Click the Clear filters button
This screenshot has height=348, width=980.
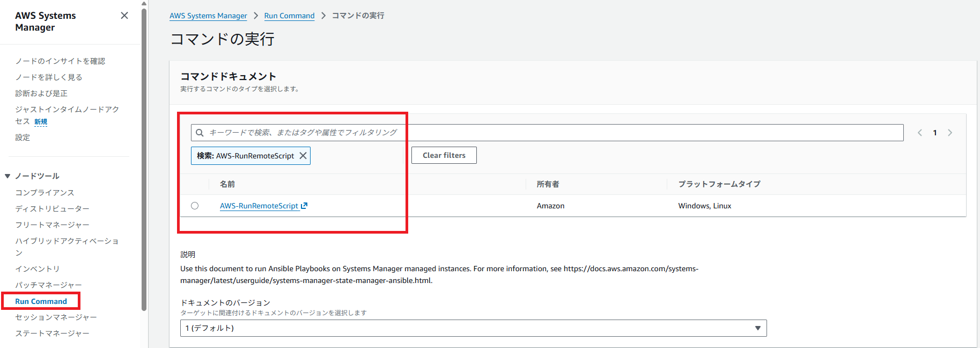[x=444, y=155]
